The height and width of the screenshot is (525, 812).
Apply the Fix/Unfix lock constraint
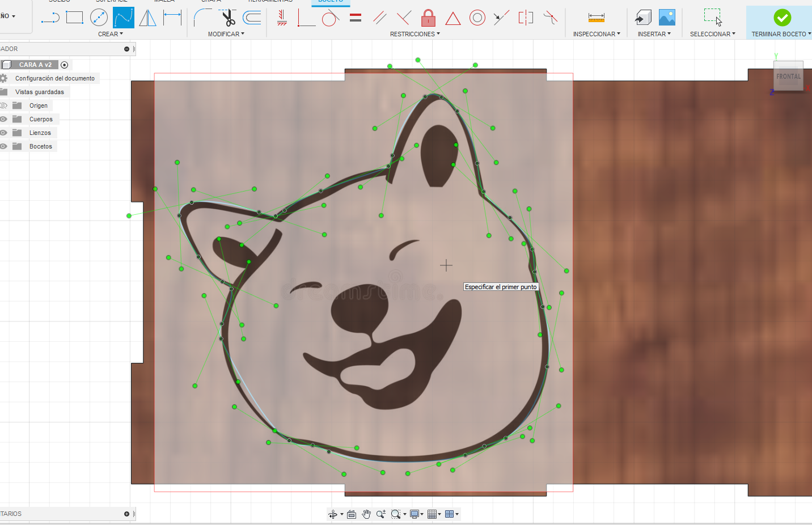(428, 18)
